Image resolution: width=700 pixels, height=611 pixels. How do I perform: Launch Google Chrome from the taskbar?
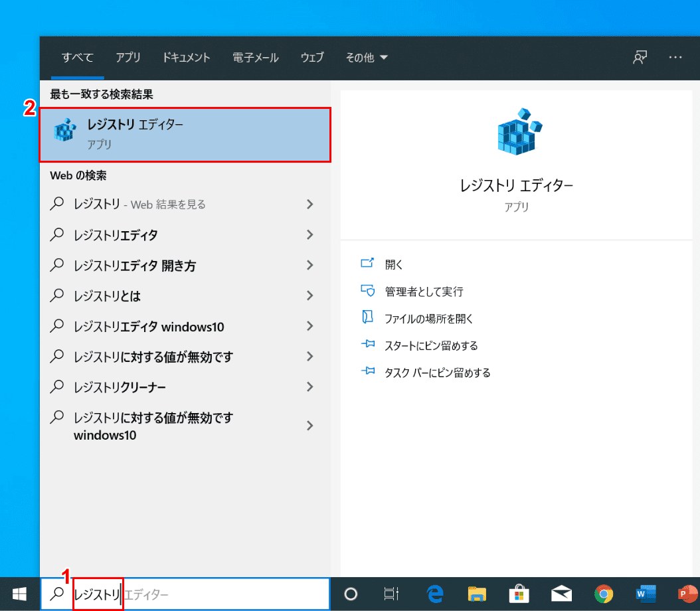pyautogui.click(x=604, y=594)
